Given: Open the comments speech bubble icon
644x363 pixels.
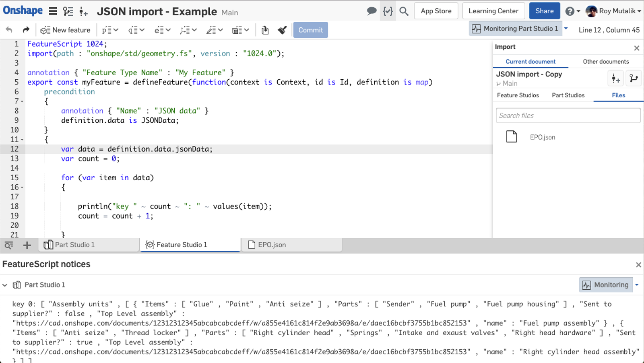Looking at the screenshot, I should pyautogui.click(x=372, y=11).
